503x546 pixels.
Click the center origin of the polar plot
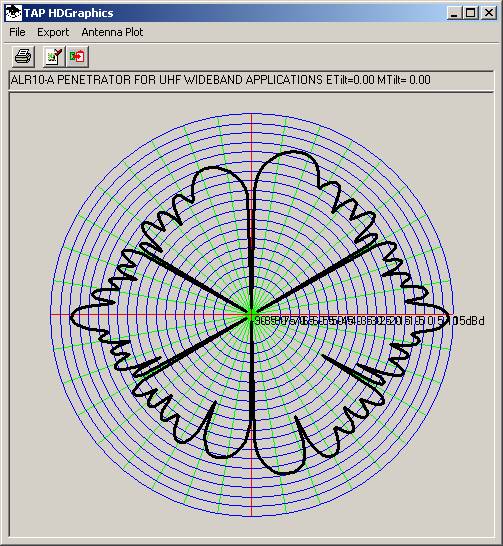pyautogui.click(x=251, y=314)
